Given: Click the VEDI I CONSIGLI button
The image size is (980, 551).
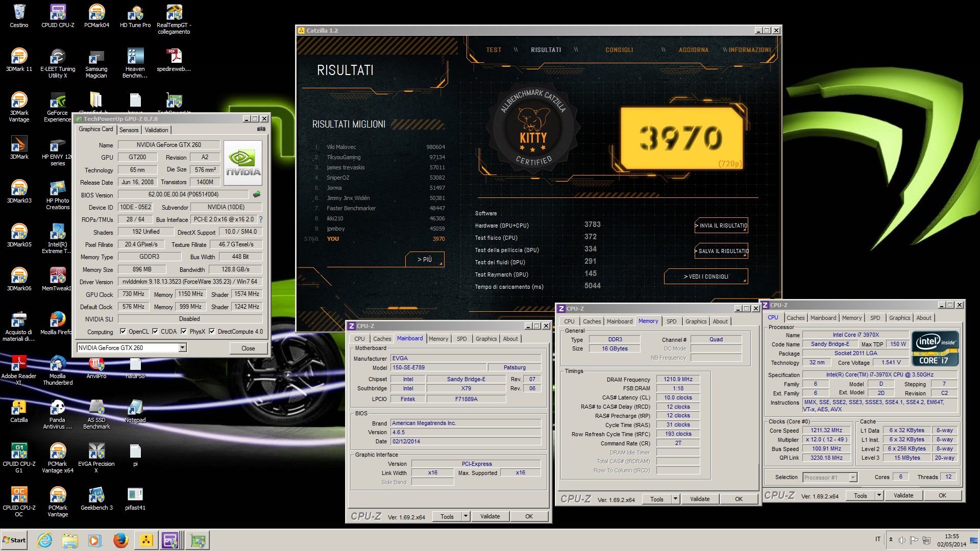Looking at the screenshot, I should click(706, 277).
